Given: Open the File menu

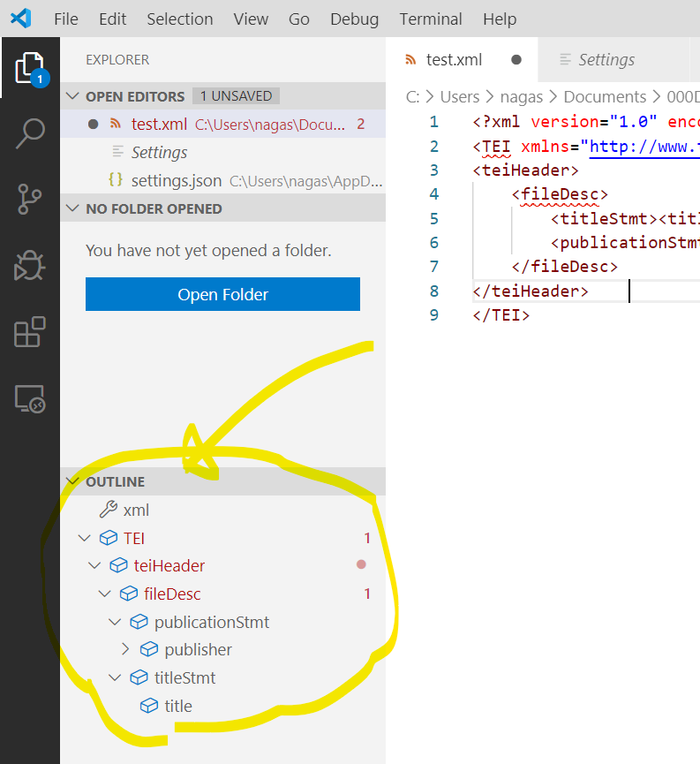Looking at the screenshot, I should pyautogui.click(x=65, y=19).
